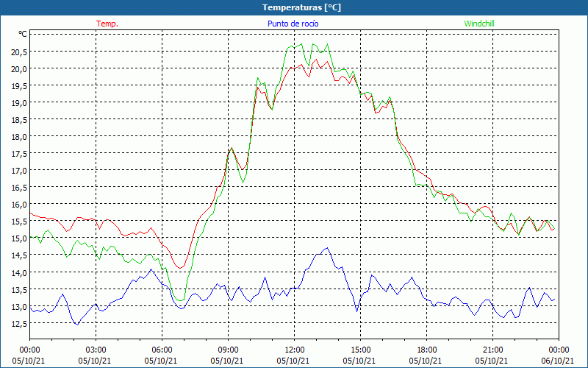
Task: Click the red temperature peak above 20,0 after 12:00
Action: [316, 60]
